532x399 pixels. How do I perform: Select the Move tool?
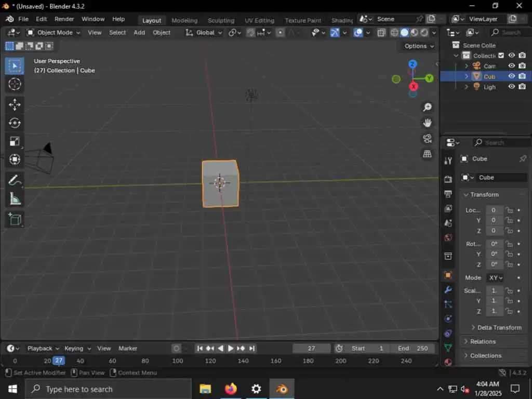(x=14, y=105)
